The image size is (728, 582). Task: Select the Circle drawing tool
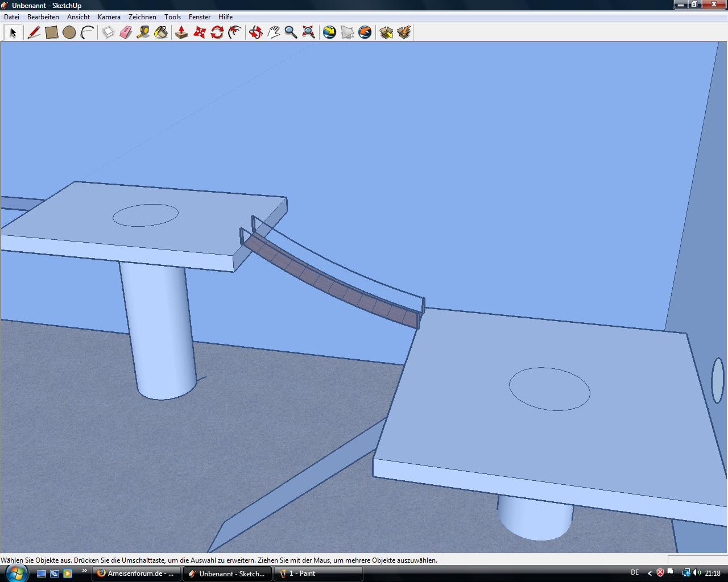point(69,32)
